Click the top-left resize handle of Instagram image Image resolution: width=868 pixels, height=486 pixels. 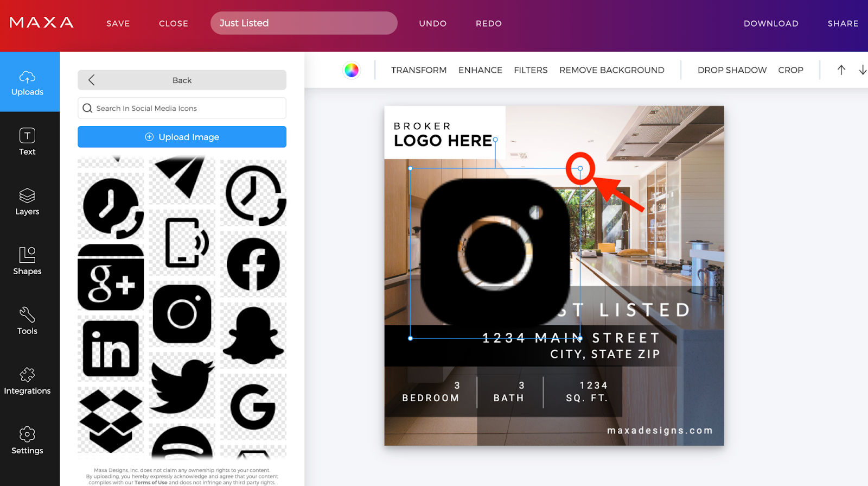point(411,169)
